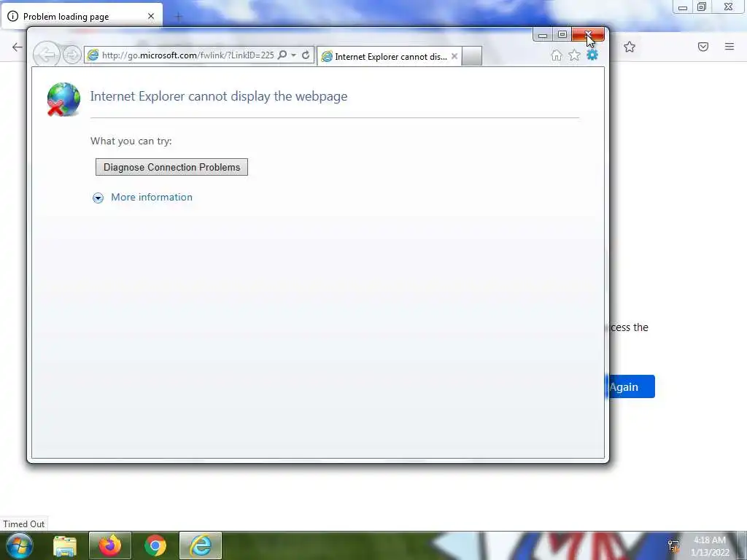Close Firefox 'Problem loading page' tab
Screen dimensions: 747x560
[x=151, y=16]
